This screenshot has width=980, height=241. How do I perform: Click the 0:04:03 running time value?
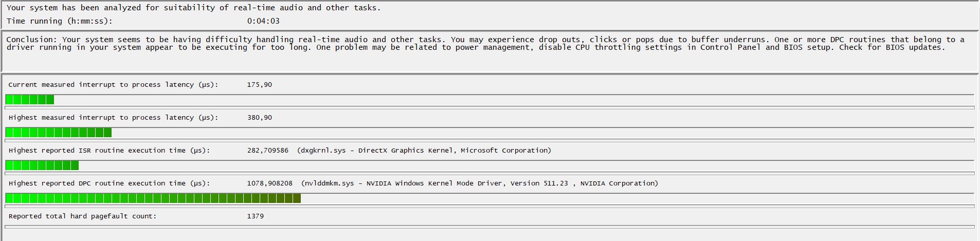(x=263, y=21)
